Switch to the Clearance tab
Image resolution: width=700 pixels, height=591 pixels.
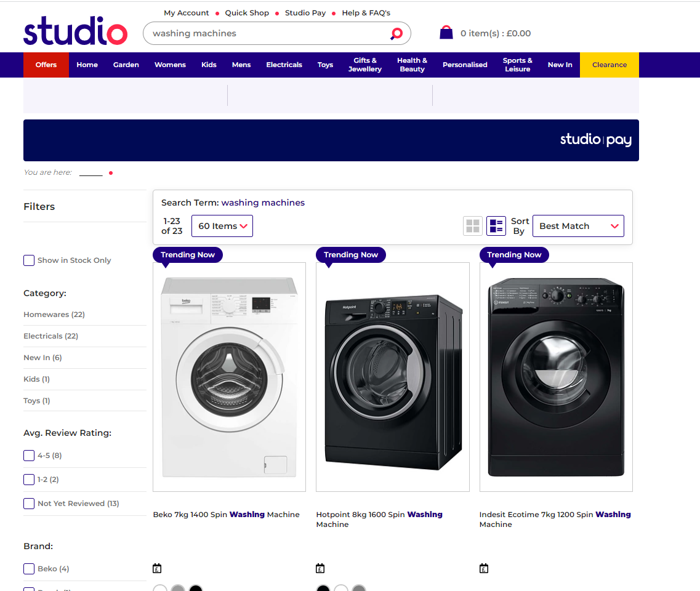tap(609, 65)
